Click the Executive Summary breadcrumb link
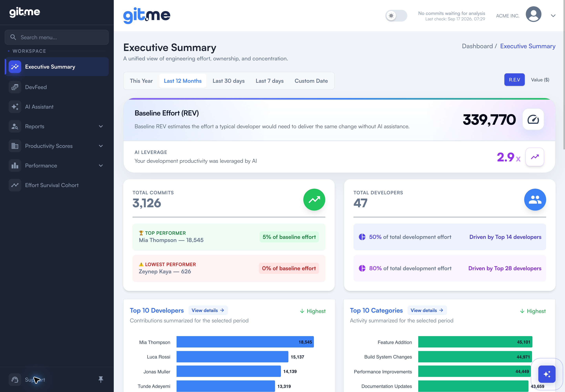This screenshot has width=565, height=392. pyautogui.click(x=528, y=46)
